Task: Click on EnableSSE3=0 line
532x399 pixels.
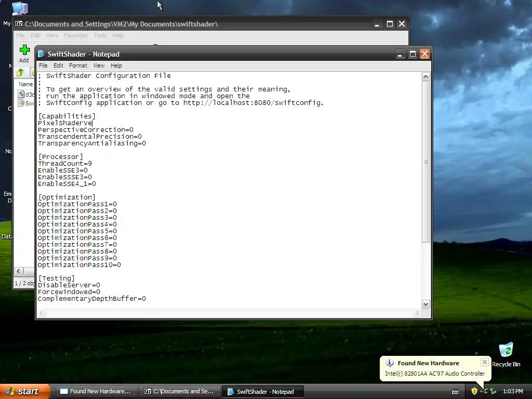Action: pos(63,170)
